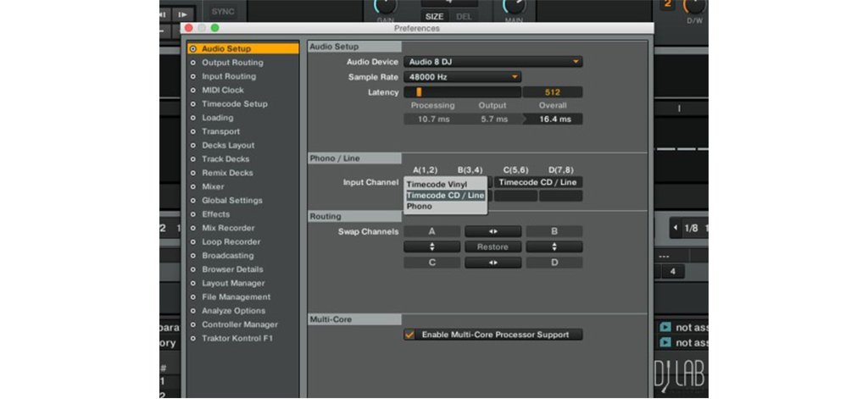Image resolution: width=868 pixels, height=399 pixels.
Task: Click the Restore button in Routing
Action: point(492,247)
